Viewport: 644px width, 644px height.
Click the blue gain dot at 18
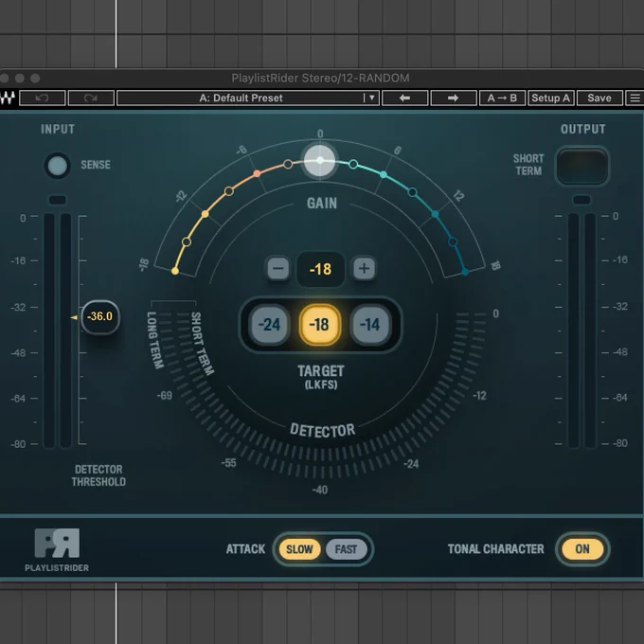coord(465,272)
